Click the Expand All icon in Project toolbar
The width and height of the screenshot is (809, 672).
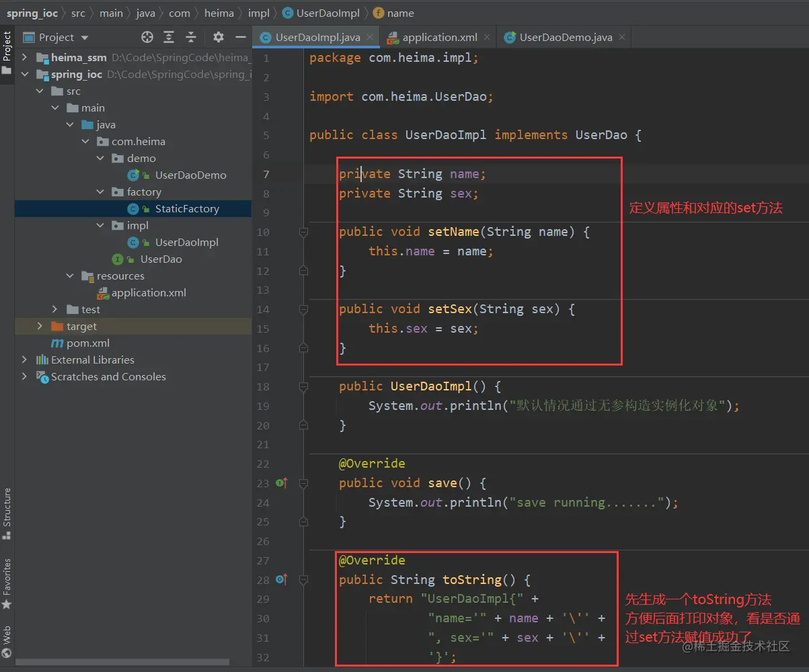(169, 38)
